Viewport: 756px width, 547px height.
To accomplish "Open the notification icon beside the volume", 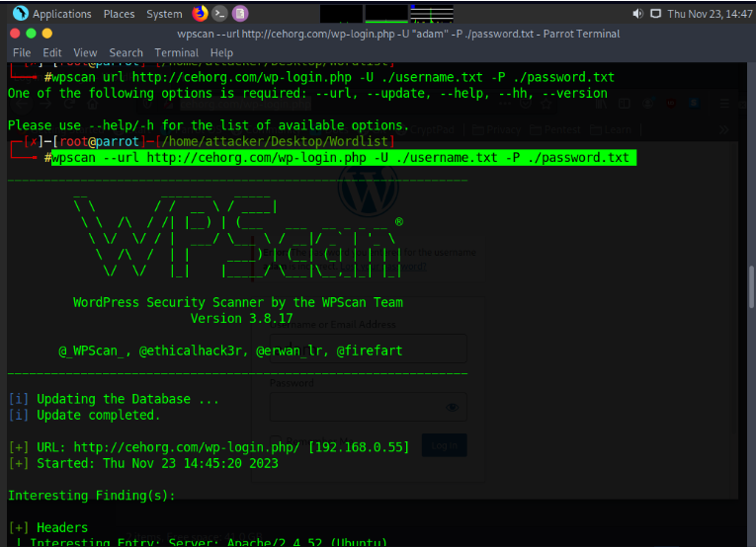I will 655,14.
